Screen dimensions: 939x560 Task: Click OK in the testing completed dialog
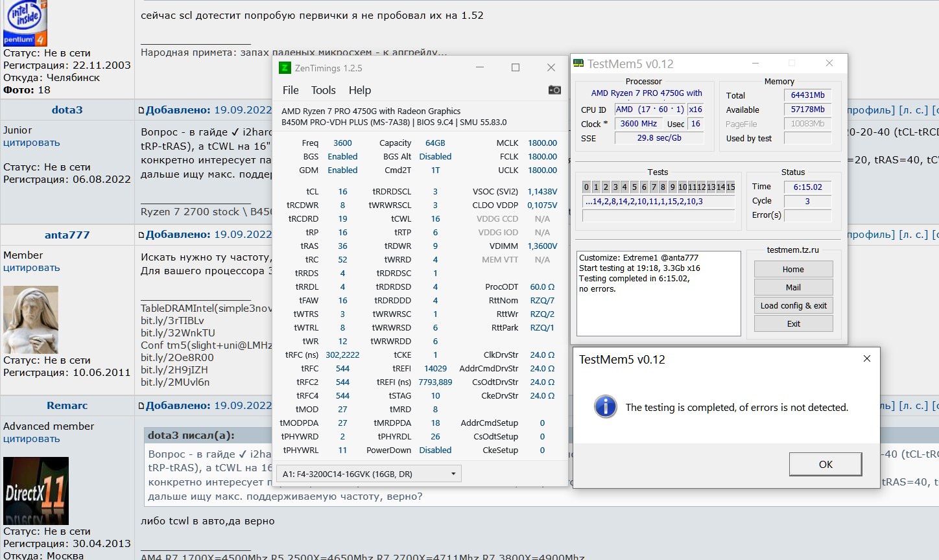point(826,464)
